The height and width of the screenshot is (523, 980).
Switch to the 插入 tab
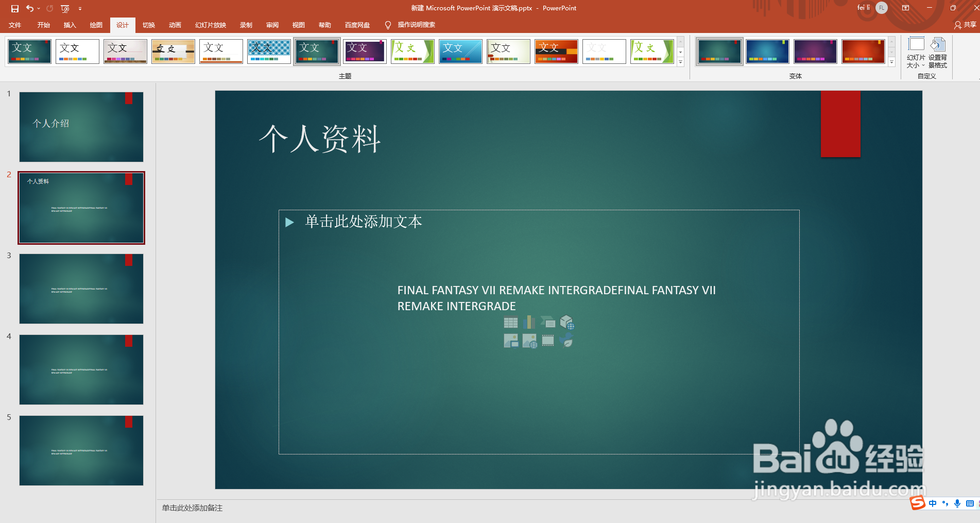[70, 25]
